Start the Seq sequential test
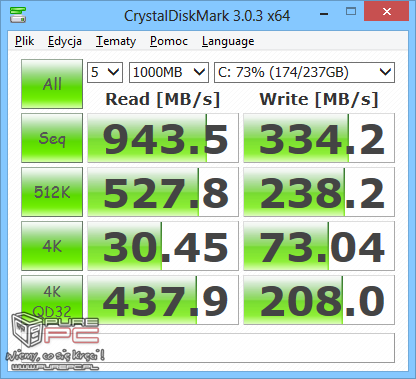Viewport: 416px width, 379px height. tap(52, 138)
